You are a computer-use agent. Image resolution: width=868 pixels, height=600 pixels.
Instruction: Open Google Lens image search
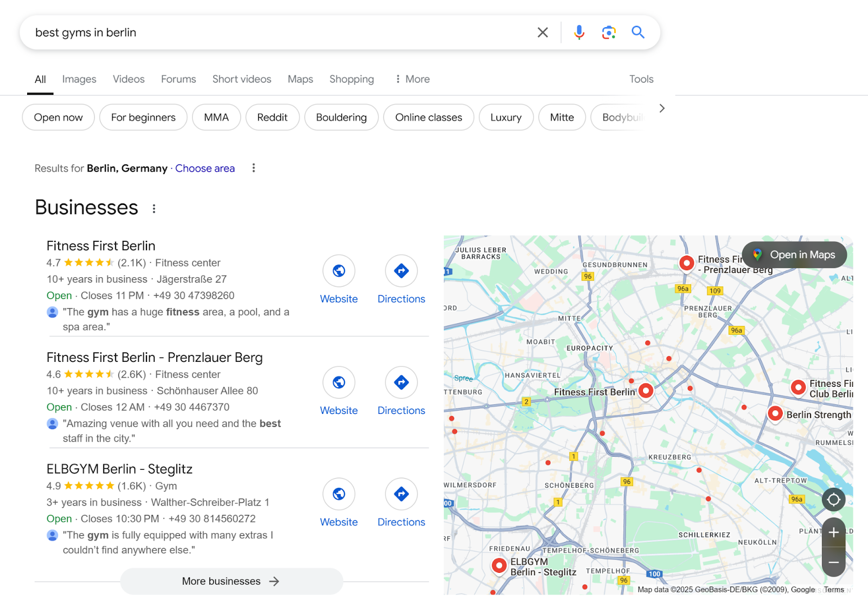point(608,33)
